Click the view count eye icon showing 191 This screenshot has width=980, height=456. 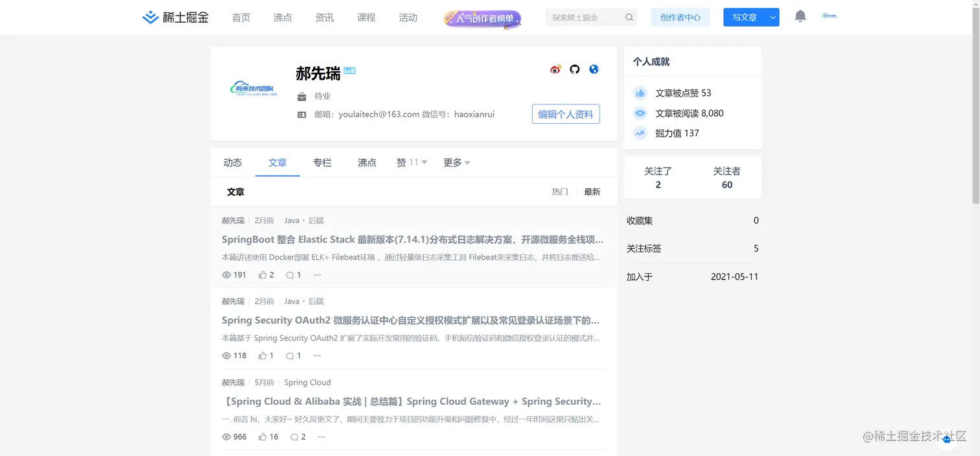point(226,275)
